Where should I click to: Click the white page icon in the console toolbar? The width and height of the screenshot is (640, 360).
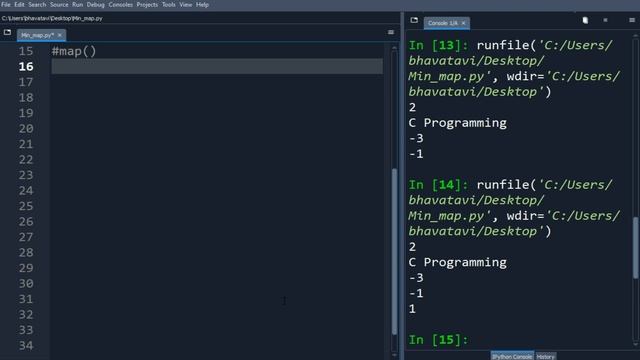pos(585,20)
